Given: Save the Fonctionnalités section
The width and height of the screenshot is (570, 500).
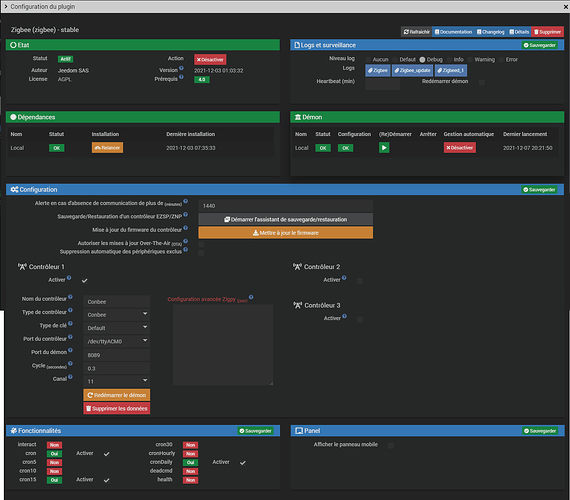Looking at the screenshot, I should coord(255,431).
